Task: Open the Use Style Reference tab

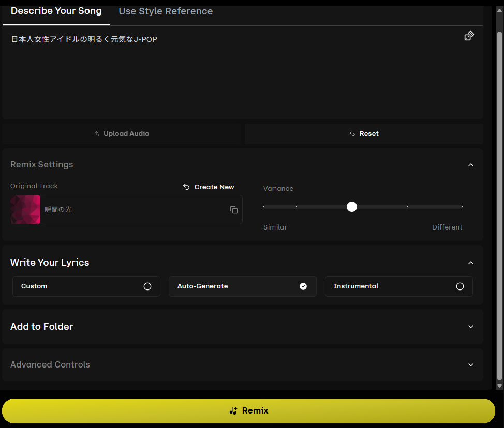Action: (166, 11)
